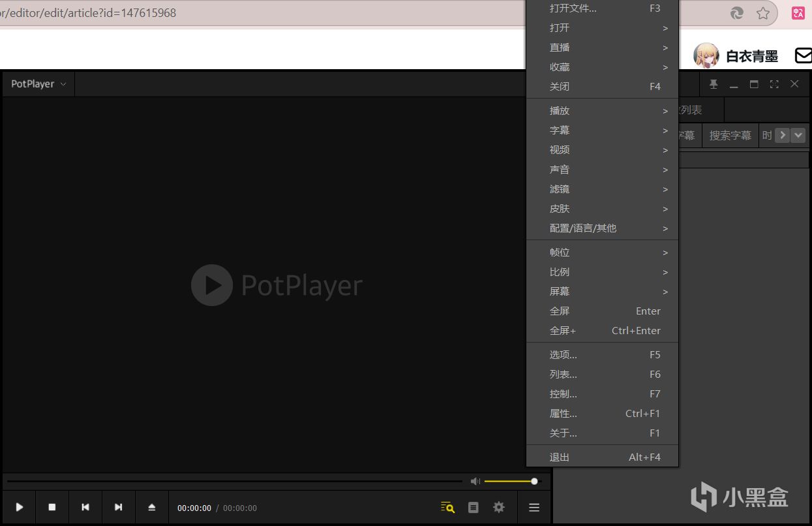
Task: Open 配置/语言/其他 submenu
Action: pos(603,228)
